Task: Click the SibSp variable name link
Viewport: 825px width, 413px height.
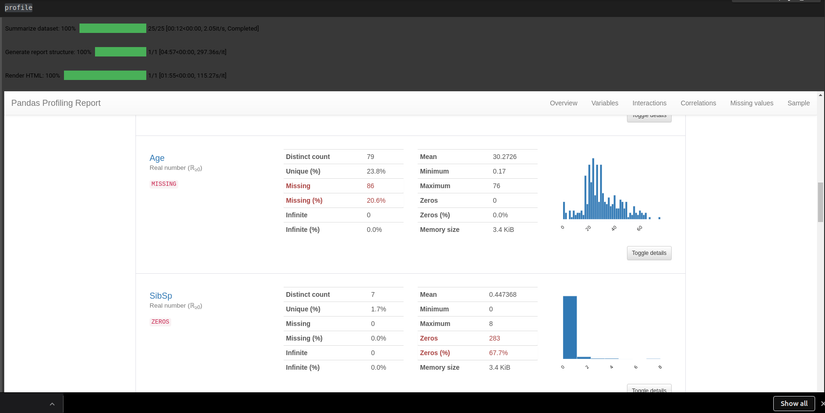Action: point(160,296)
